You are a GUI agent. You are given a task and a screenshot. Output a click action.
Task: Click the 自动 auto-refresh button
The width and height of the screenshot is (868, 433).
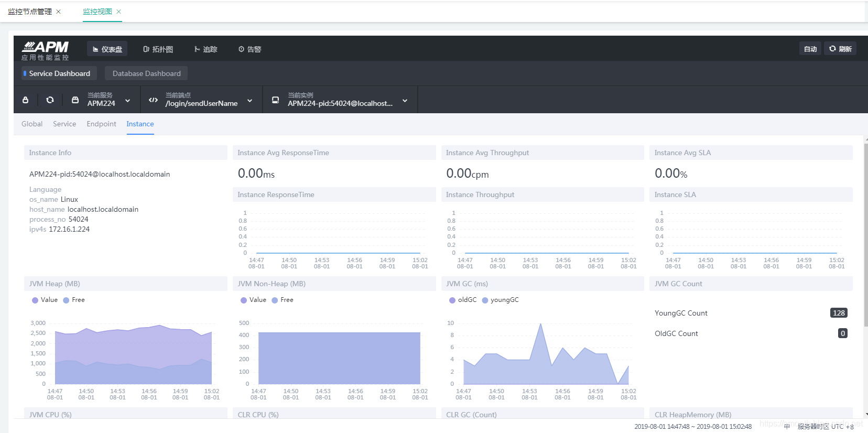coord(810,49)
